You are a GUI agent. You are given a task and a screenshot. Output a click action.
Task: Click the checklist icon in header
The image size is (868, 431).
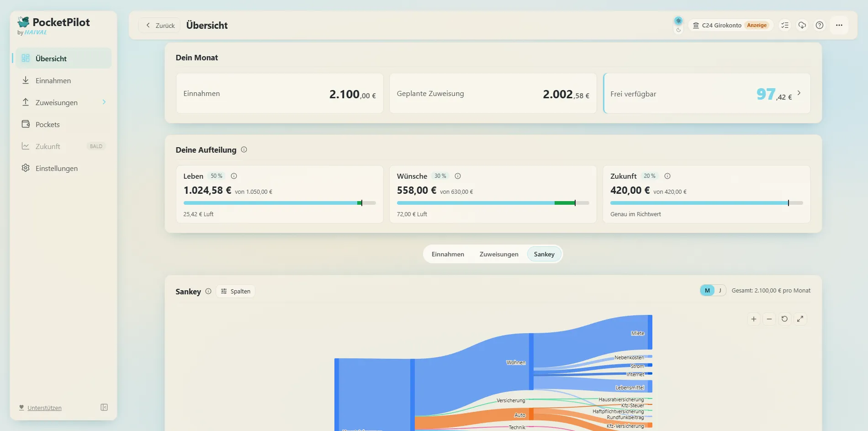click(785, 25)
